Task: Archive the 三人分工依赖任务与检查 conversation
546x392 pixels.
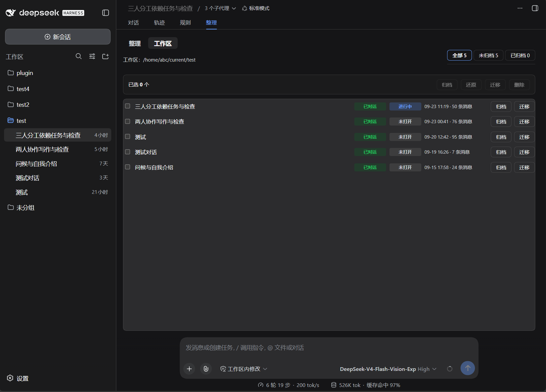Action: pyautogui.click(x=501, y=106)
